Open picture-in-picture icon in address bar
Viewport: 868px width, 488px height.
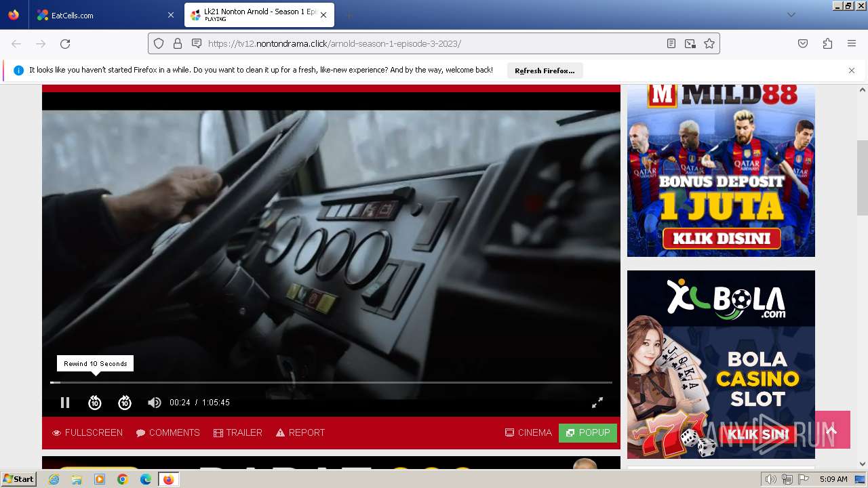click(x=690, y=43)
